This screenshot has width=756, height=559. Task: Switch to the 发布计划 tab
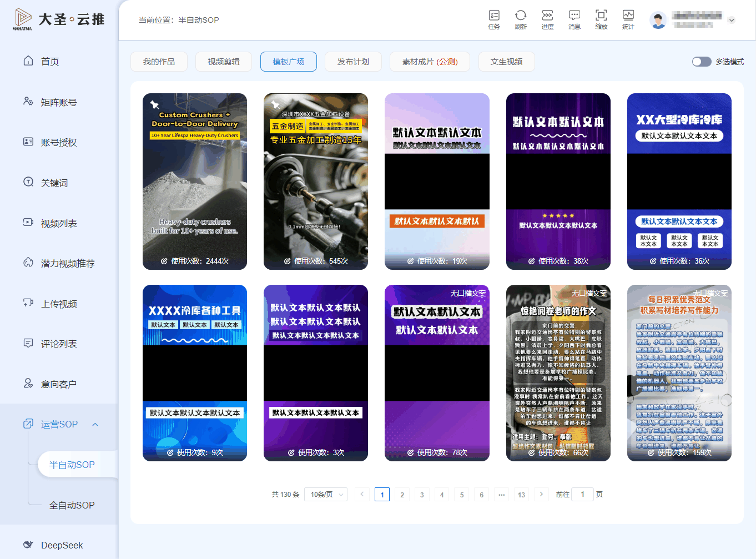[x=353, y=62]
